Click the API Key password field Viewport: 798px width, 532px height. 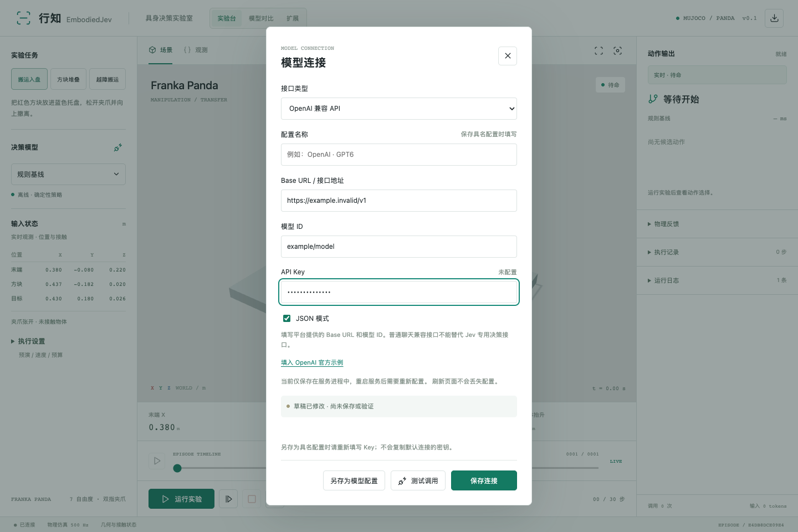(x=399, y=292)
